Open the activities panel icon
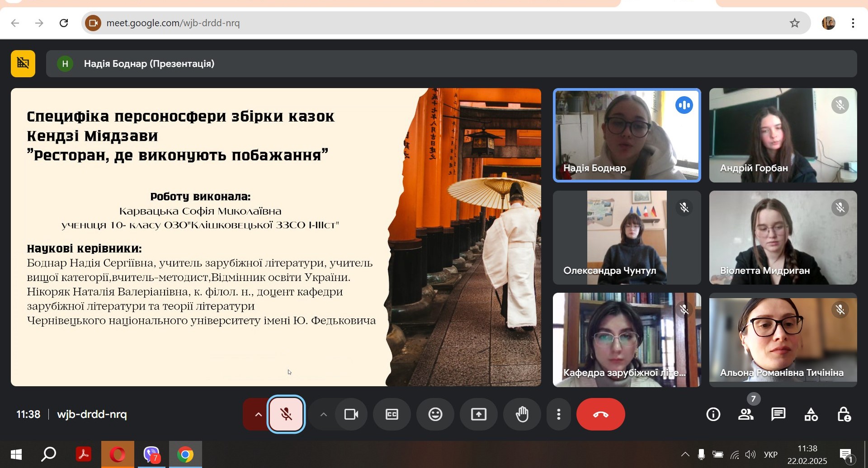The image size is (868, 468). click(x=811, y=414)
